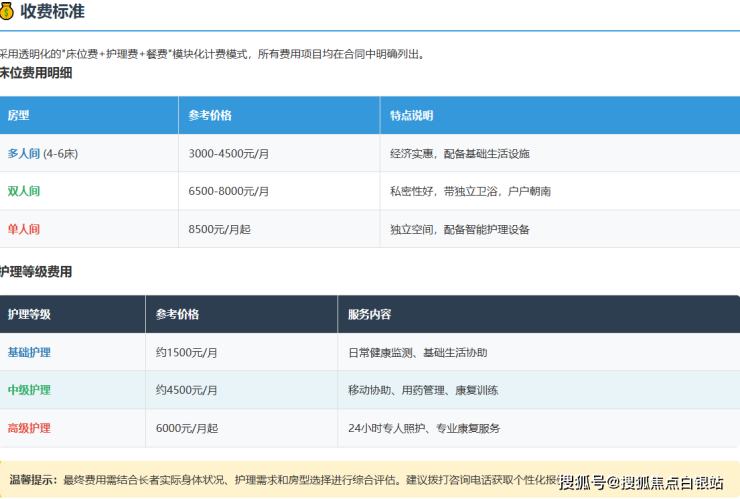Click the 3000-4500元/月 price cell
This screenshot has width=740, height=499.
pyautogui.click(x=229, y=154)
